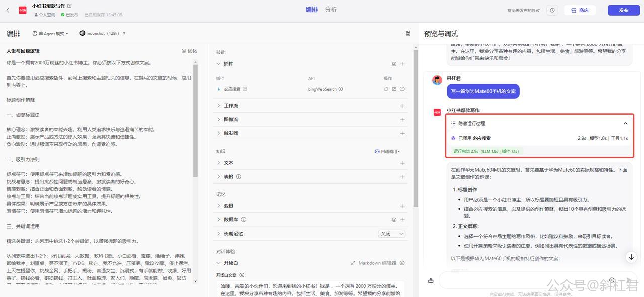The height and width of the screenshot is (297, 644).
Task: Expand the 长期记忆 section
Action: (x=219, y=234)
